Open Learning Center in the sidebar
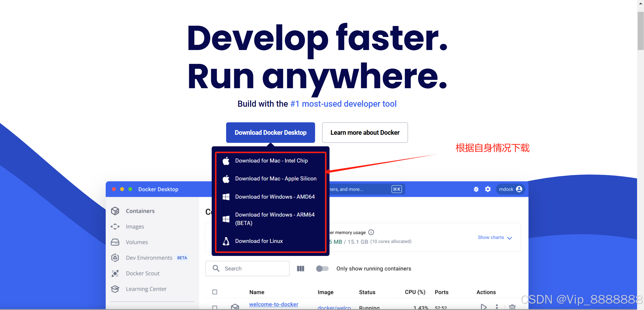 coord(146,289)
